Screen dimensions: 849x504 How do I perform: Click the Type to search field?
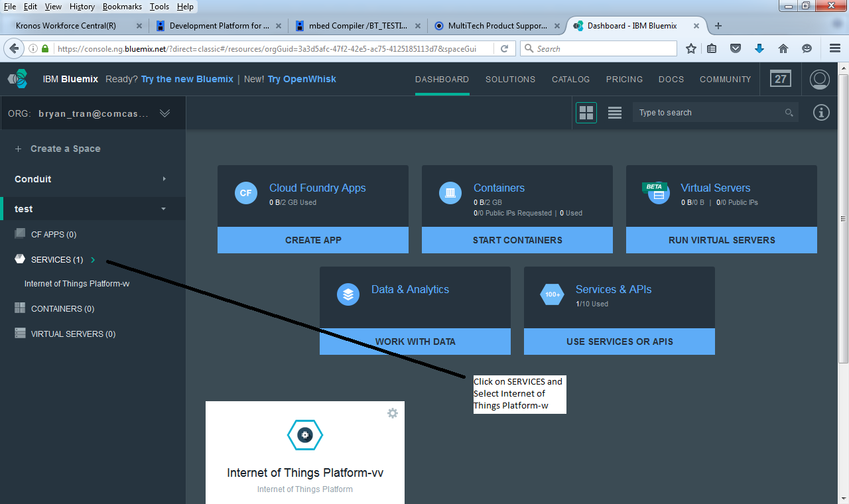pos(708,113)
